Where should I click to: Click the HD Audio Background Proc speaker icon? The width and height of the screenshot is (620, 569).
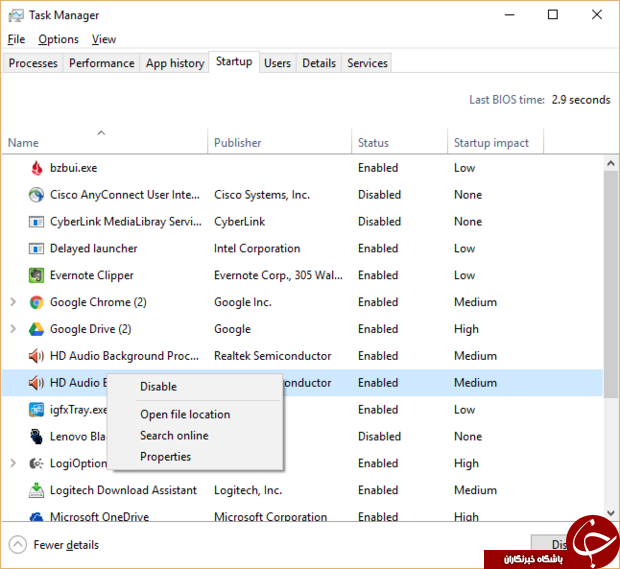(36, 356)
